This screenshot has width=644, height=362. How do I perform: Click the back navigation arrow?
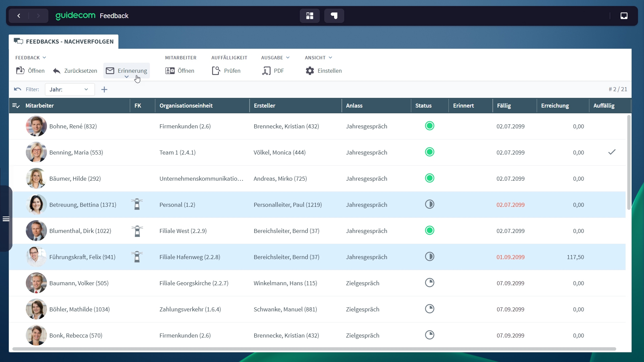point(19,16)
